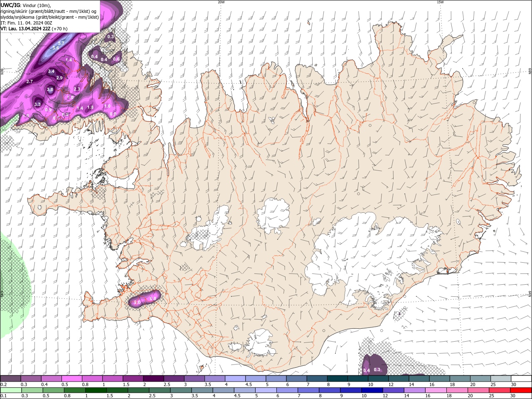Image resolution: width=532 pixels, height=399 pixels.
Task: Click the bright pink 0.5 swatch in snow legend
Action: tap(72, 378)
